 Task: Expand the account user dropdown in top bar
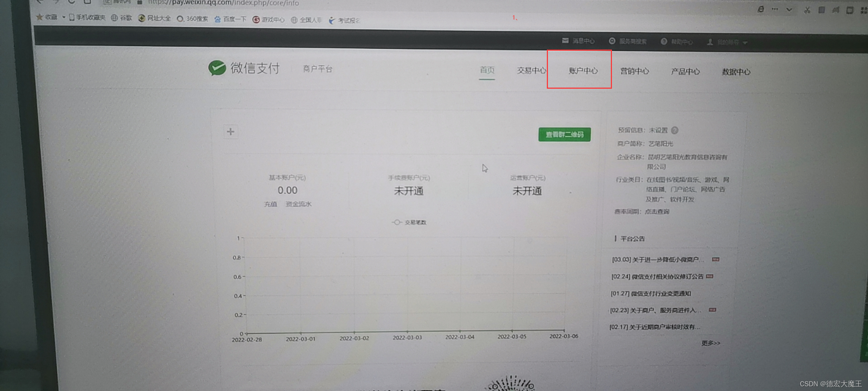coord(745,43)
